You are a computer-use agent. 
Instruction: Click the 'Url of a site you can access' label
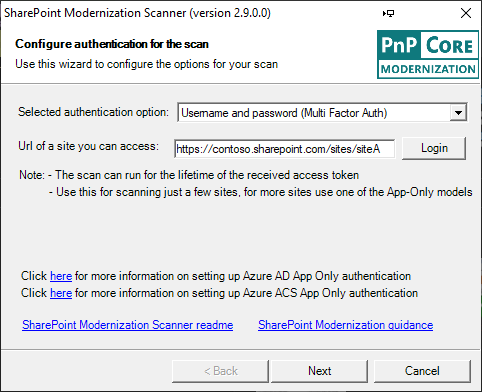tap(89, 146)
